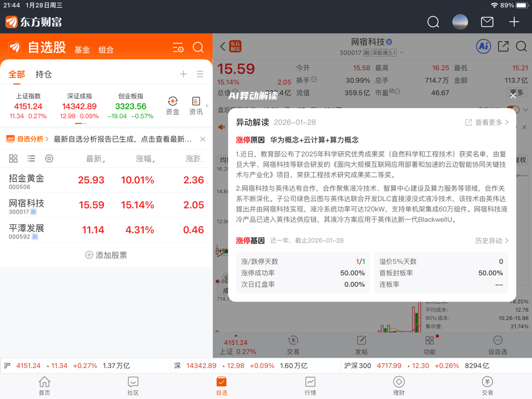Open 查看更多 link in popup
The image size is (532, 399).
pos(487,122)
